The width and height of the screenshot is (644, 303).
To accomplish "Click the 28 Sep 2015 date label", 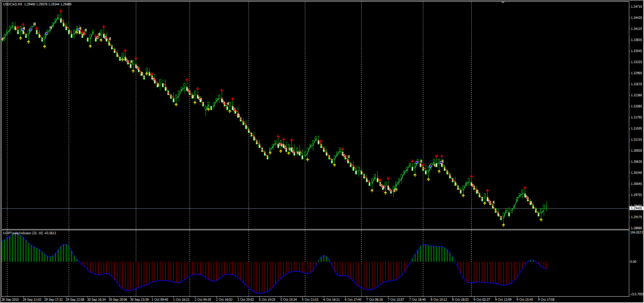I will click(x=10, y=300).
